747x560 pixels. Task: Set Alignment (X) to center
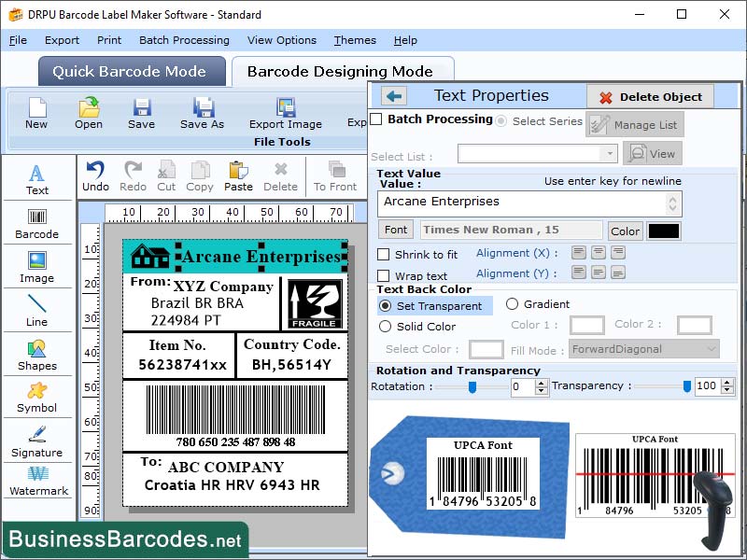click(599, 252)
